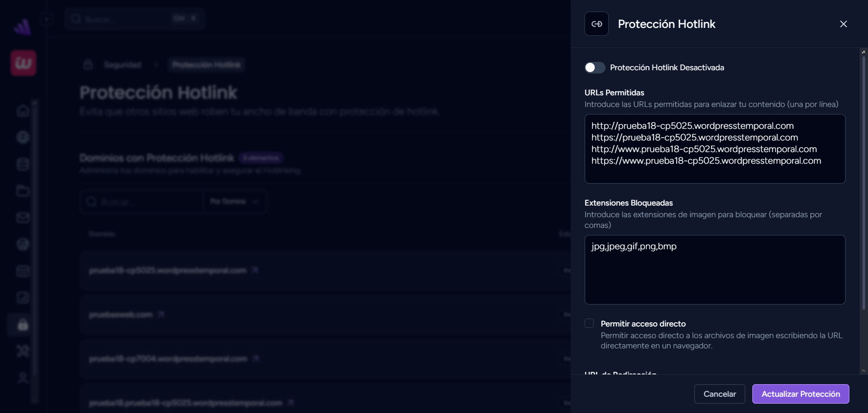Image resolution: width=868 pixels, height=413 pixels.
Task: Expand the Por Dominio filter dropdown
Action: [235, 201]
